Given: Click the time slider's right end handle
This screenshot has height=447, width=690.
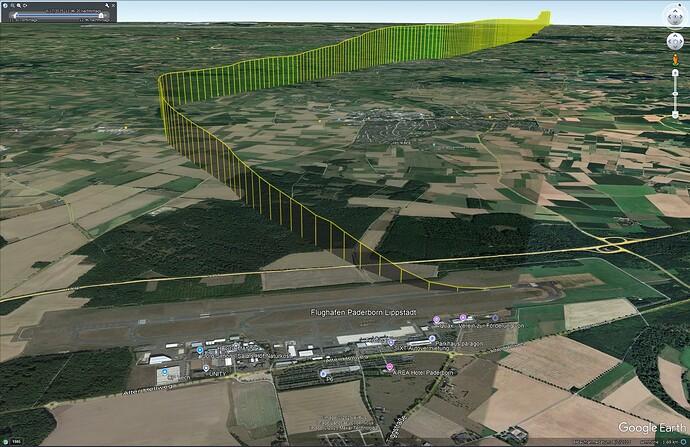Looking at the screenshot, I should [103, 16].
